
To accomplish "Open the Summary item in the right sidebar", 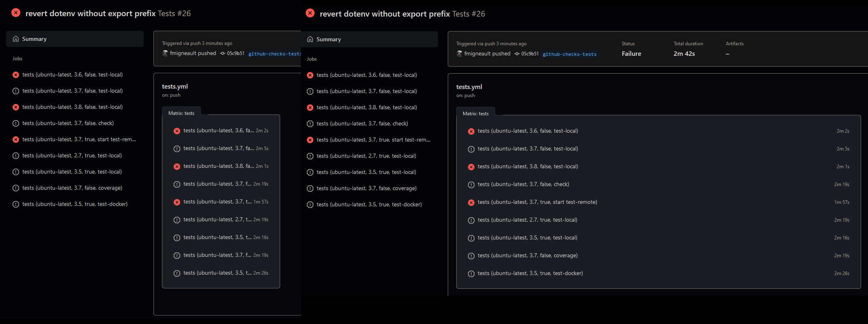I will click(369, 39).
